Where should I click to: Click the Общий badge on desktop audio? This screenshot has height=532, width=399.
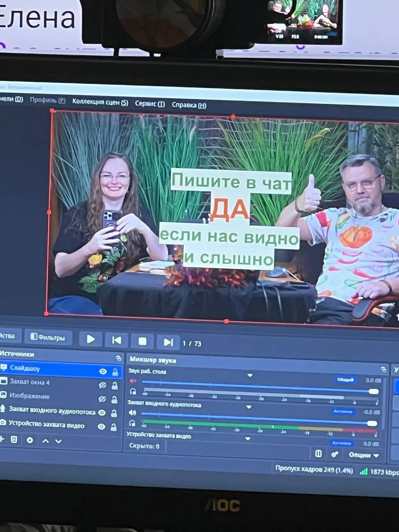tap(345, 379)
